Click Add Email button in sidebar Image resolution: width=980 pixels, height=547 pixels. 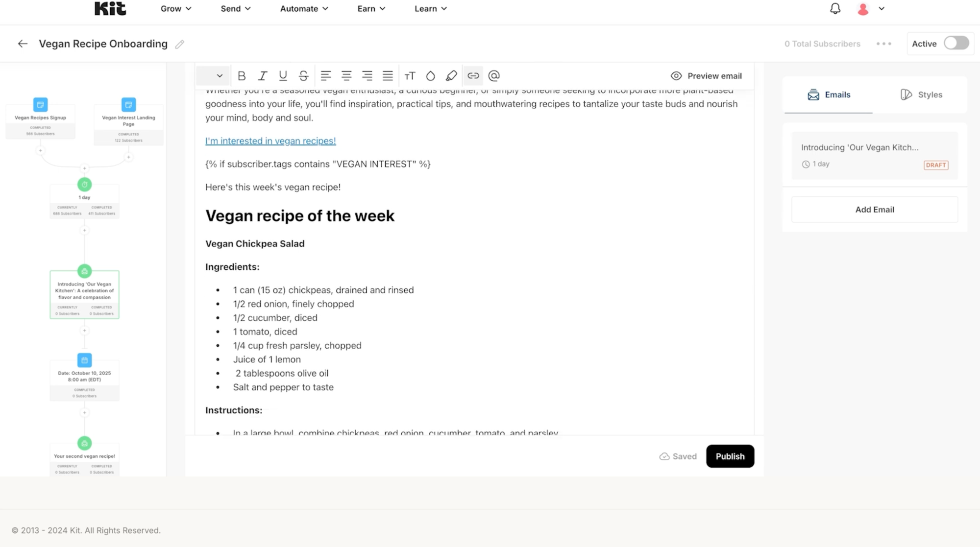pos(874,209)
